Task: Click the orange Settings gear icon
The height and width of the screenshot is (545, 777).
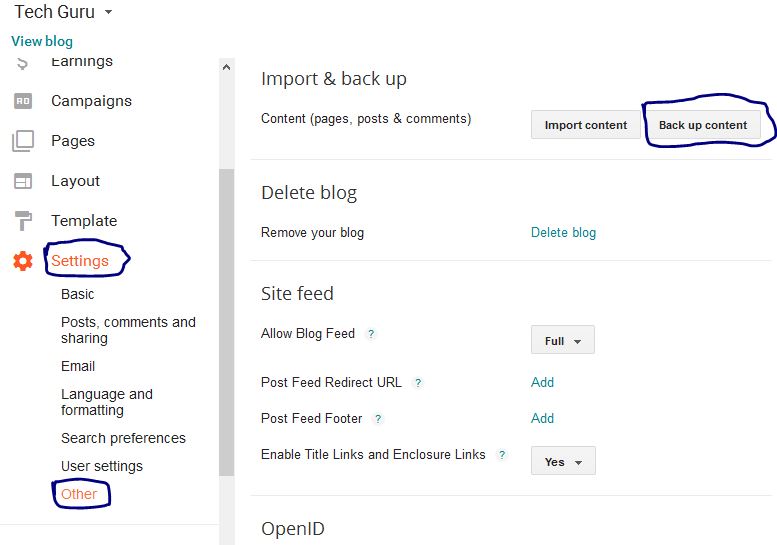Action: click(x=23, y=261)
